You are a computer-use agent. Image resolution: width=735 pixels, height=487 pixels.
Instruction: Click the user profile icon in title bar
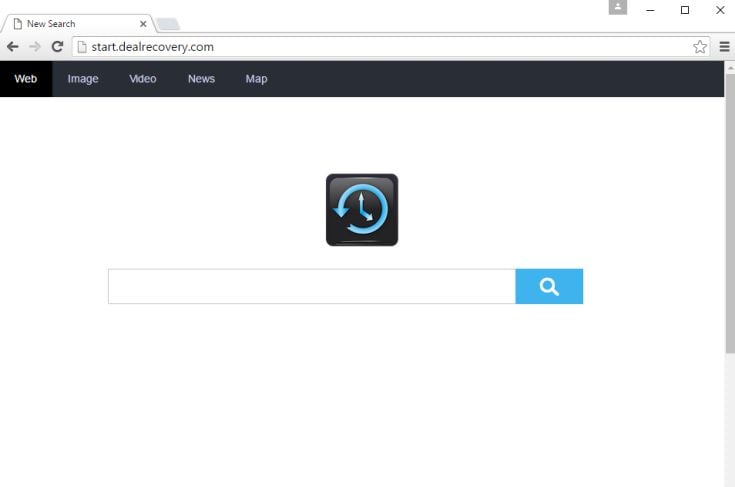617,7
